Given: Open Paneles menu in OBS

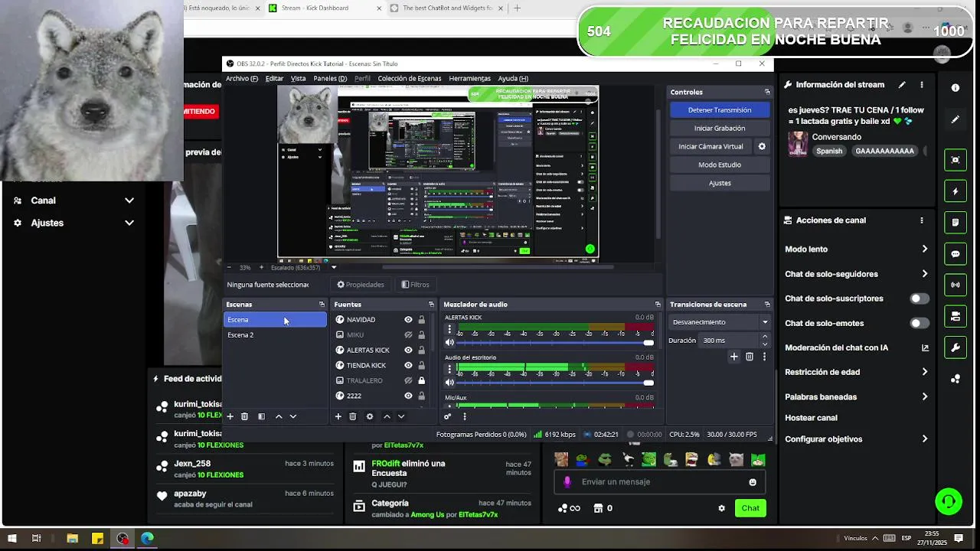Looking at the screenshot, I should [330, 78].
